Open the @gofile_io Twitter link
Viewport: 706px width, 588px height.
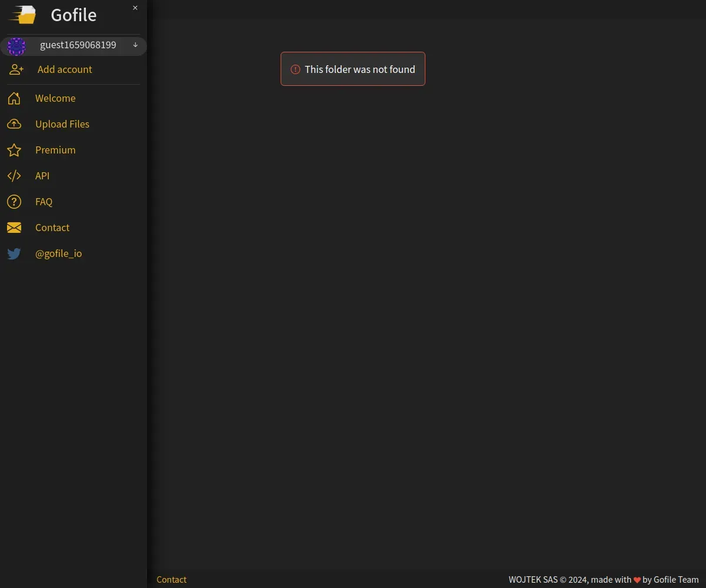[59, 253]
